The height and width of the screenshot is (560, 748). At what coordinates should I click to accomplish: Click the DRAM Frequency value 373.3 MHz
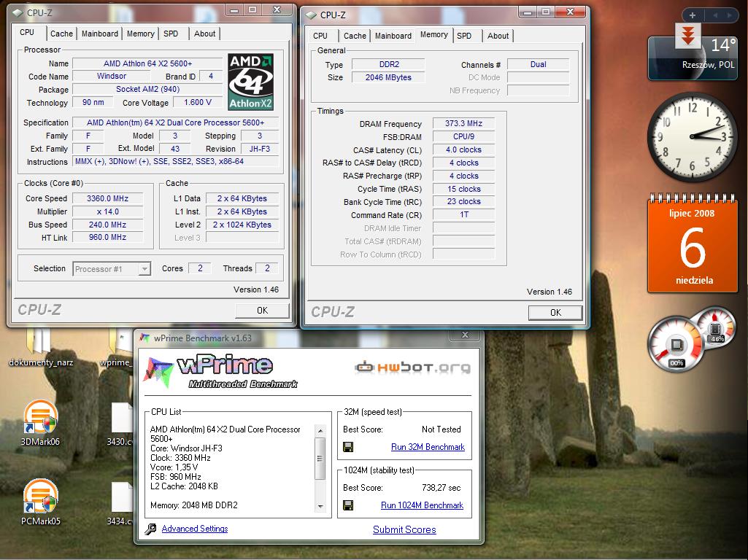[463, 123]
